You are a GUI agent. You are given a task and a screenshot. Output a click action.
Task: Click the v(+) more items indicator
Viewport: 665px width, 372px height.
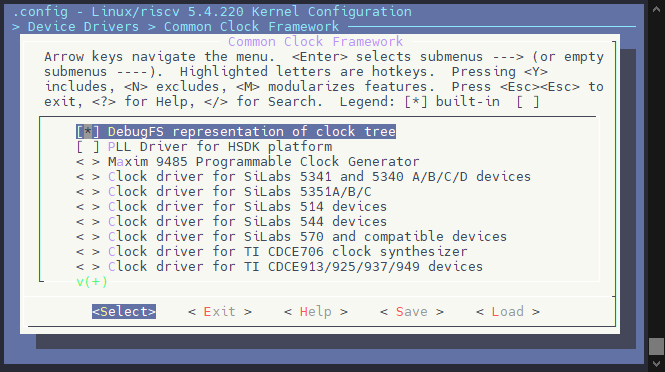92,282
